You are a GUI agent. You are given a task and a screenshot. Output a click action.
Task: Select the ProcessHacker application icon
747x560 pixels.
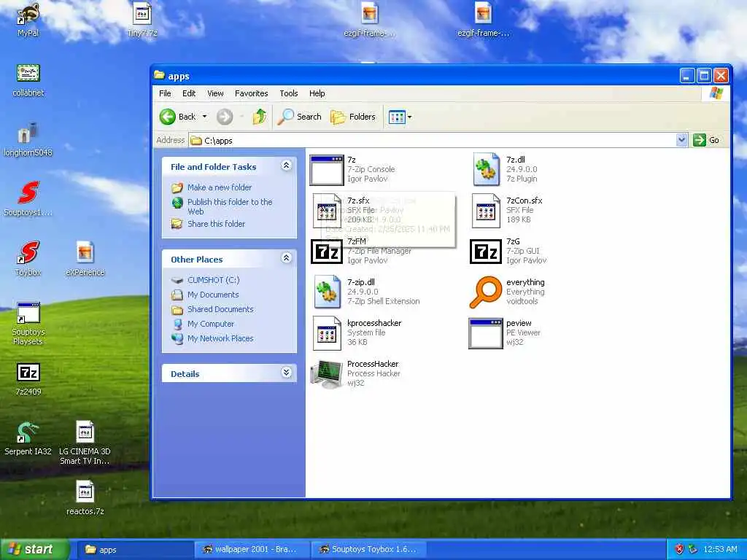(326, 374)
